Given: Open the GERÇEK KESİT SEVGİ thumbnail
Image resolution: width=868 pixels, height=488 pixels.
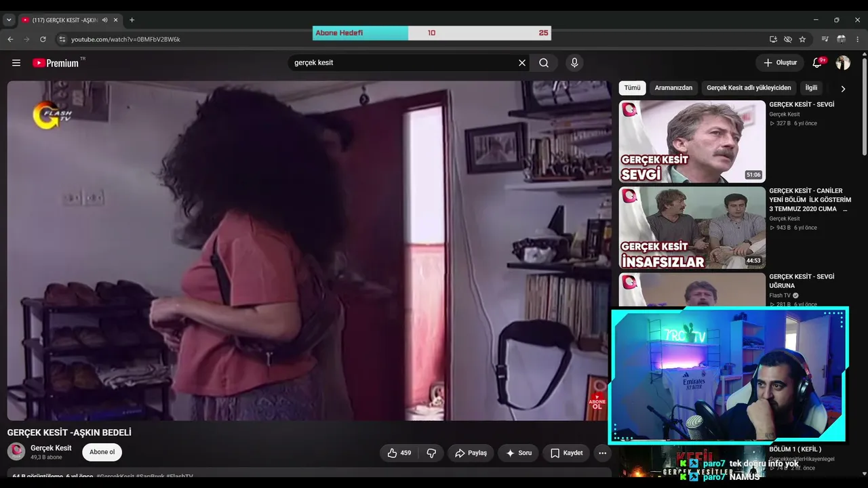Looking at the screenshot, I should [x=692, y=142].
